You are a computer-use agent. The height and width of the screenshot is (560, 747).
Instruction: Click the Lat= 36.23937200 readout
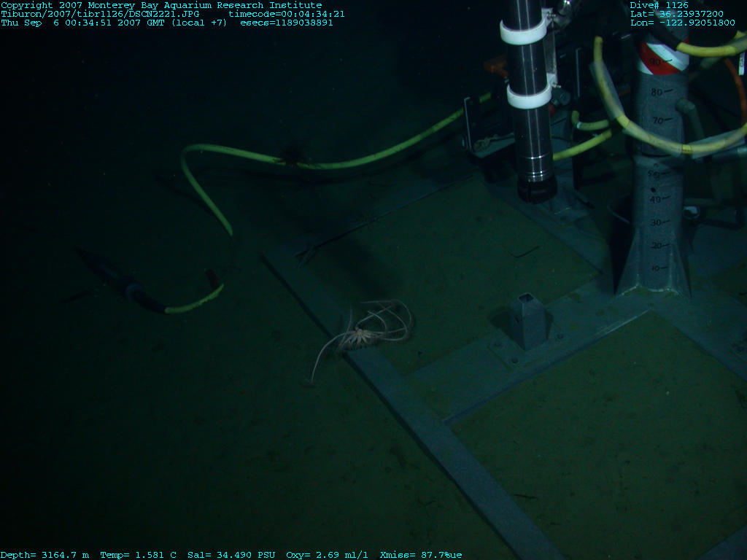pyautogui.click(x=677, y=14)
